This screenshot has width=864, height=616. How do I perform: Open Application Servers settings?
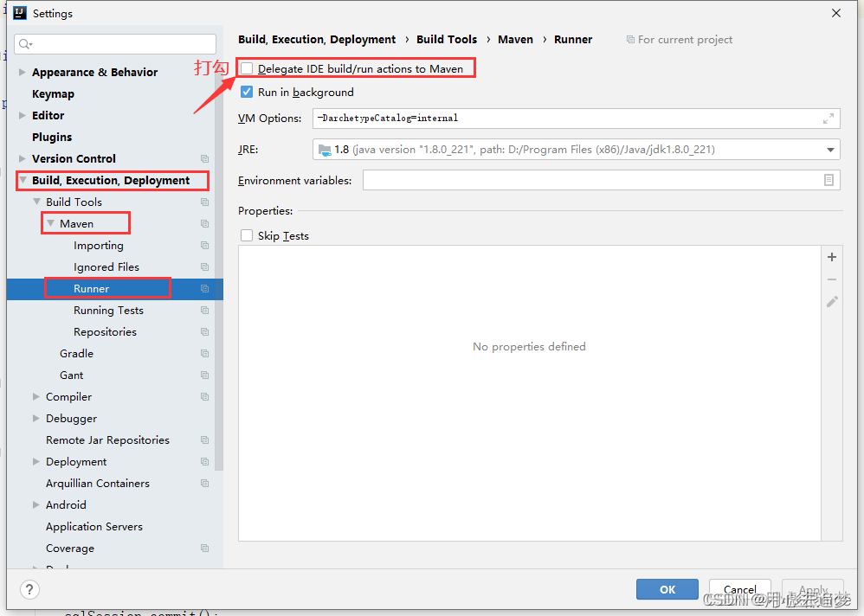(94, 527)
